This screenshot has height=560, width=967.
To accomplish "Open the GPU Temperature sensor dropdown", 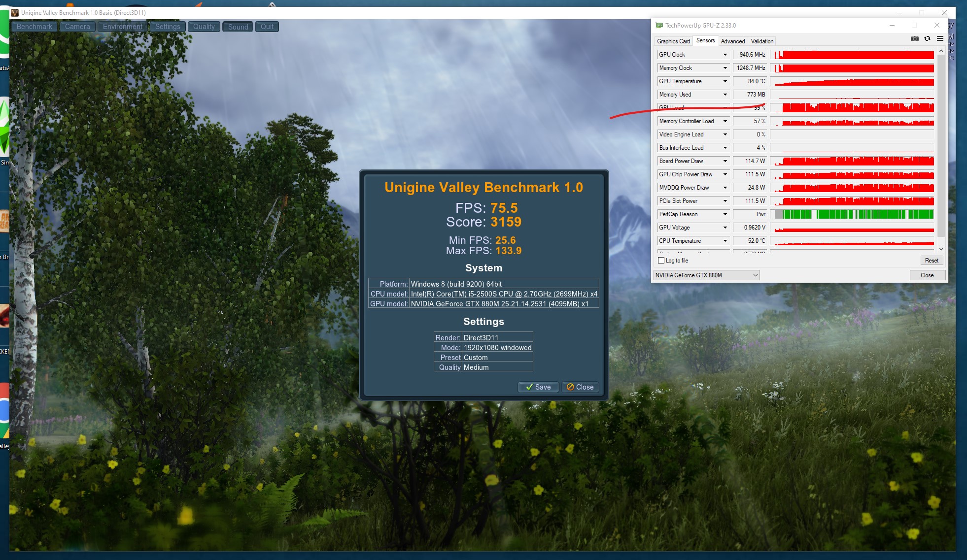I will pos(725,81).
